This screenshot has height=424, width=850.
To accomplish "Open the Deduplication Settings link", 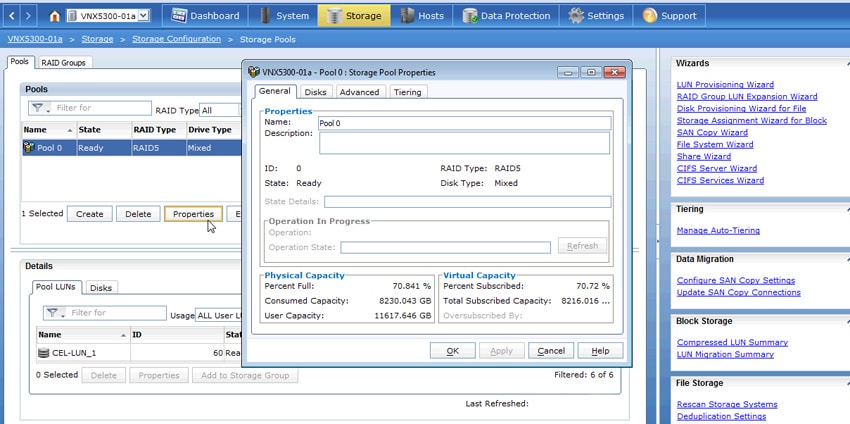I will click(722, 416).
